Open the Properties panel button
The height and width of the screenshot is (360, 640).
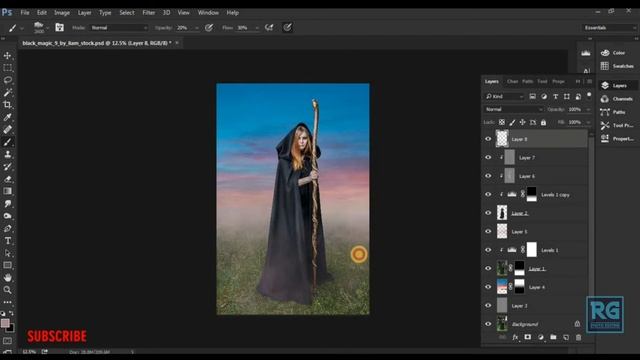coord(617,138)
